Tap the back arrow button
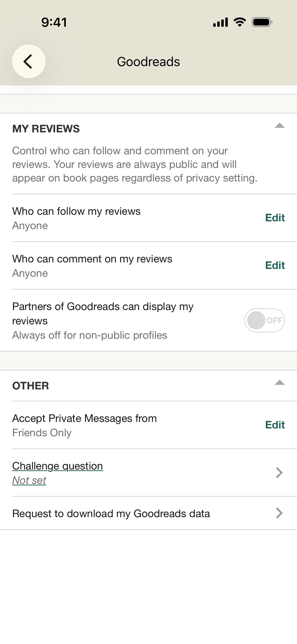 28,61
